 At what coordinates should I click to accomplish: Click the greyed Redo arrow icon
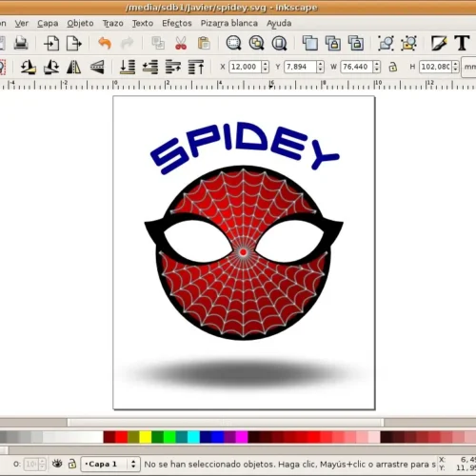click(x=128, y=43)
